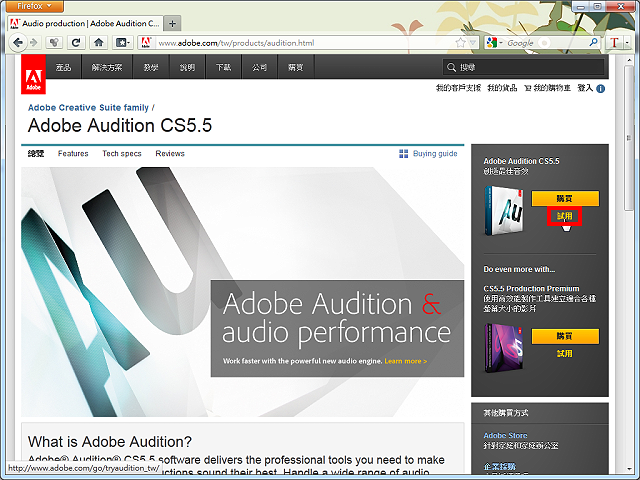Viewport: 640px width, 480px height.
Task: Open the 產品 menu in Adobe navigation
Action: (63, 67)
